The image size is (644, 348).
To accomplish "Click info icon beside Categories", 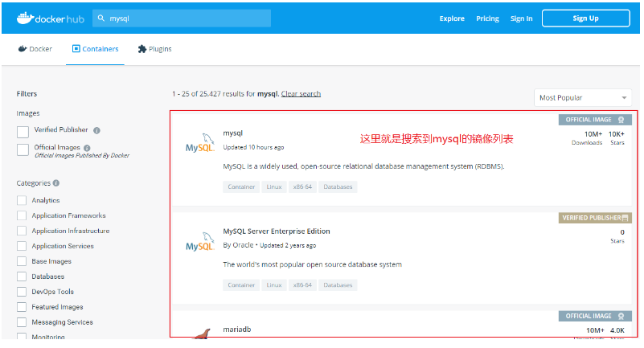I will [x=55, y=183].
